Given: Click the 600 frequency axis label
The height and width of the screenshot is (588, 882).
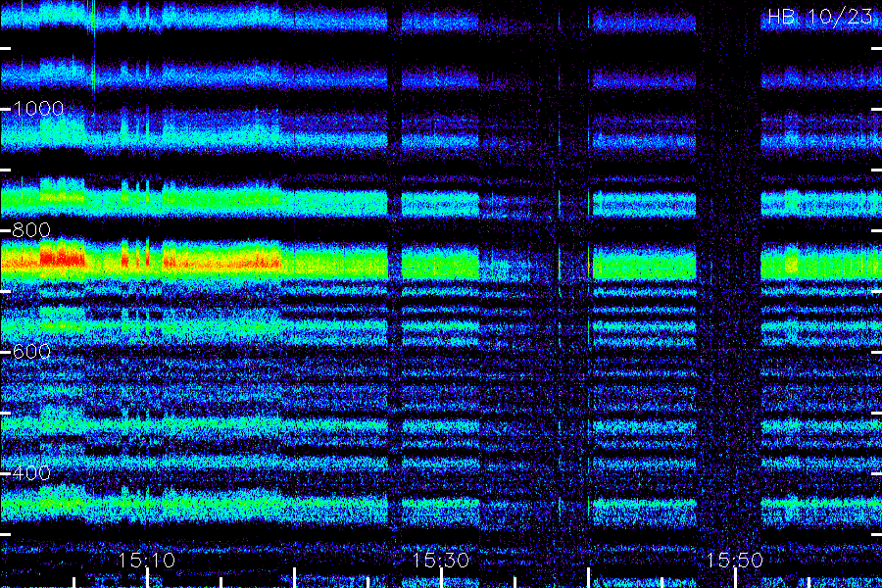Looking at the screenshot, I should coord(31,352).
